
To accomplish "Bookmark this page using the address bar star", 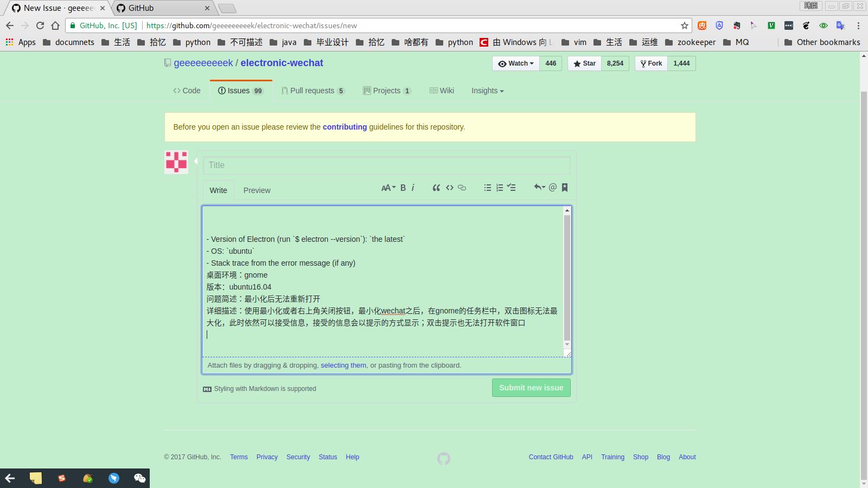I will [685, 25].
